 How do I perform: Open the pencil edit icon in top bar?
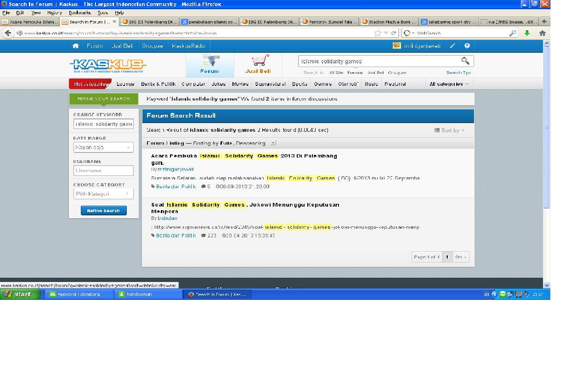(452, 46)
